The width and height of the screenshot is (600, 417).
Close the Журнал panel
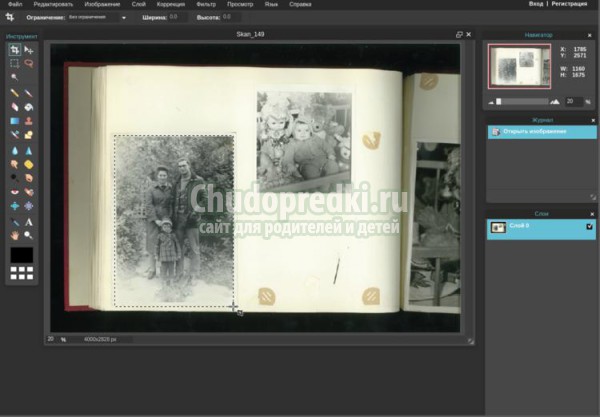click(x=593, y=121)
